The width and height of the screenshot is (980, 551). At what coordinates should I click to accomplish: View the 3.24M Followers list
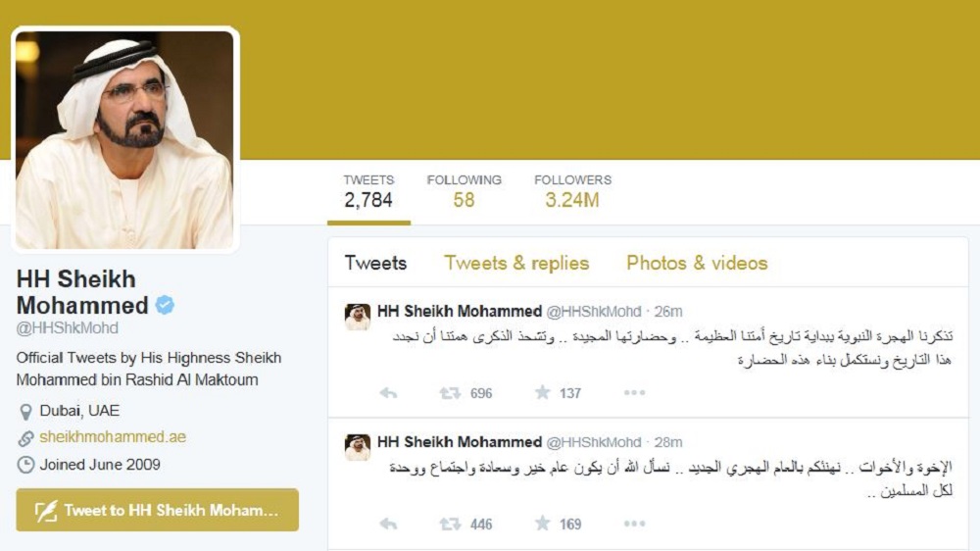point(572,191)
